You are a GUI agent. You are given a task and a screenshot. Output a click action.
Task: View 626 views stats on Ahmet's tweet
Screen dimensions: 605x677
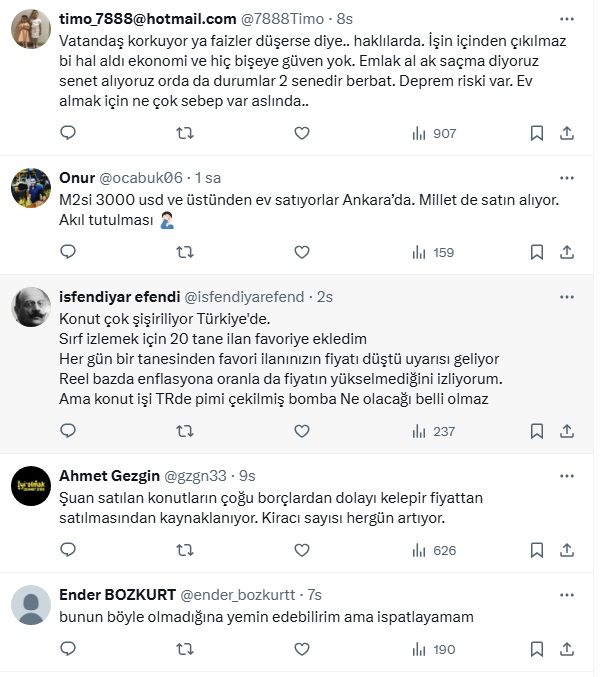(x=434, y=550)
